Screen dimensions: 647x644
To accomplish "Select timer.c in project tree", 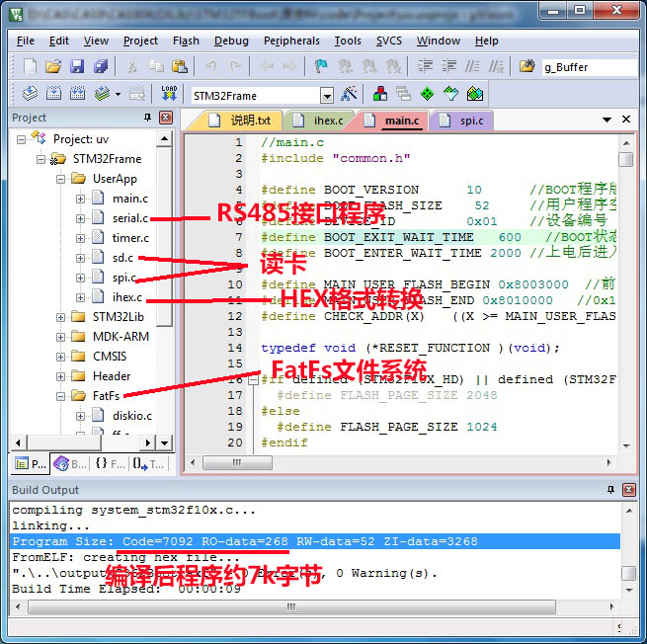I will pos(130,238).
